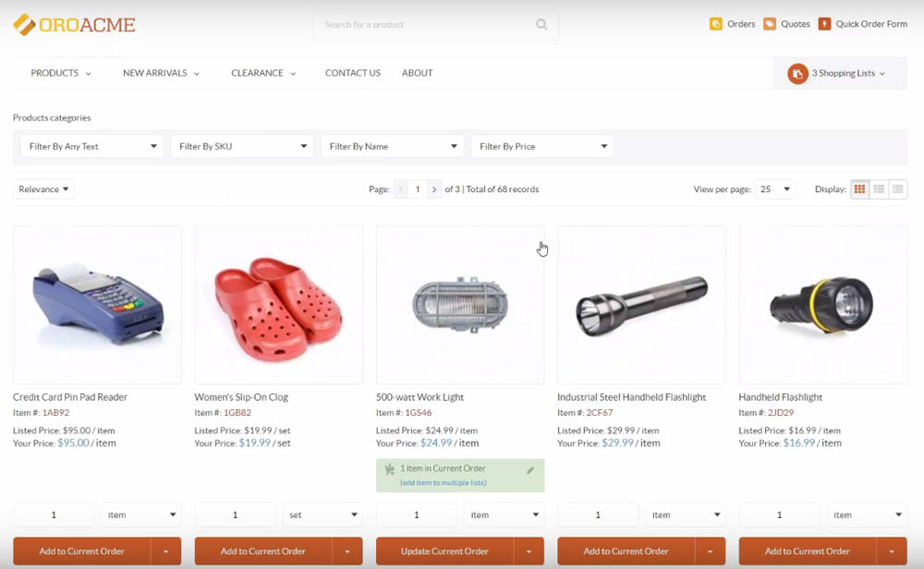Screen dimensions: 924x569
Task: Click the Quotes icon in the header
Action: click(x=769, y=24)
